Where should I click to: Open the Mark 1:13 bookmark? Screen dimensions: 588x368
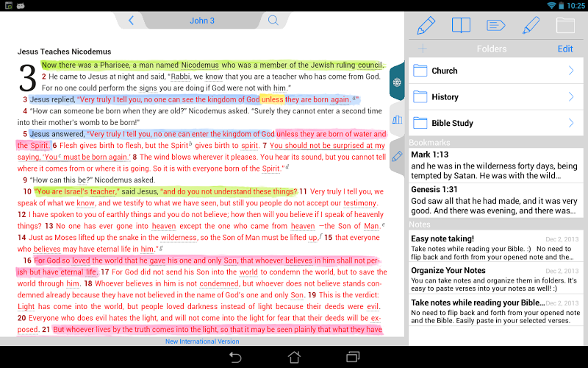pos(495,165)
